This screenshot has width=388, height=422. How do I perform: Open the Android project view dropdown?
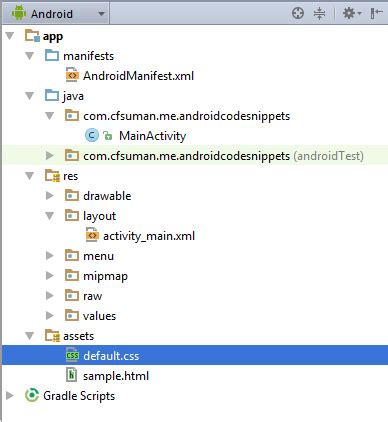pos(56,14)
